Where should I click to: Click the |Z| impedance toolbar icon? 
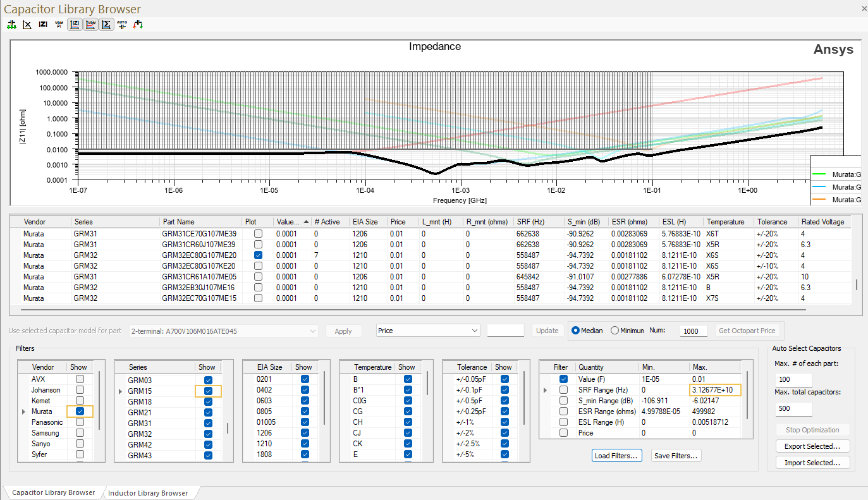(x=43, y=25)
